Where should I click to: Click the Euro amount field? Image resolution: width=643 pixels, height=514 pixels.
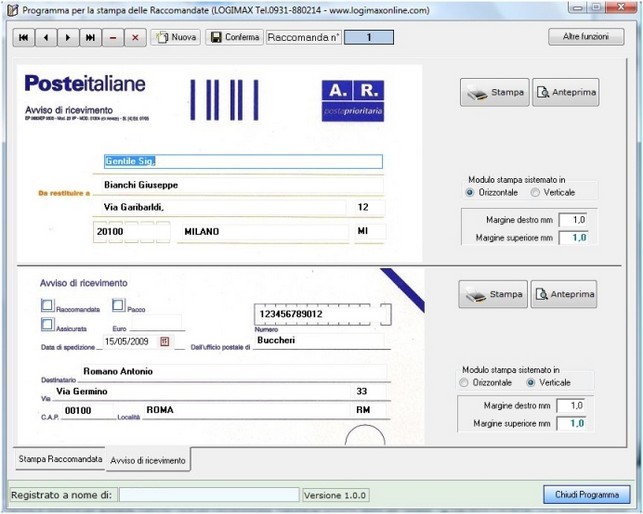coord(157,322)
